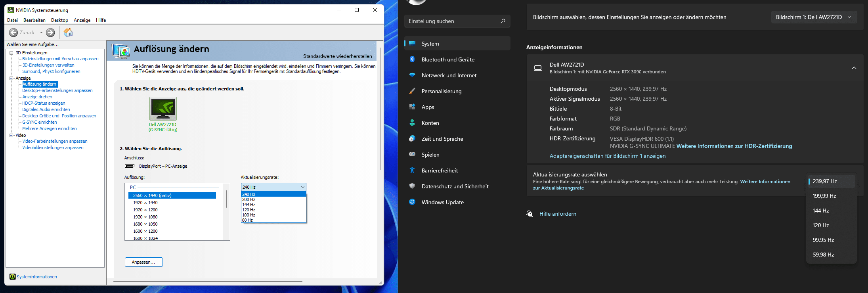Choose 120 Hz in NVIDIA refresh rate list
The height and width of the screenshot is (293, 868).
click(273, 210)
